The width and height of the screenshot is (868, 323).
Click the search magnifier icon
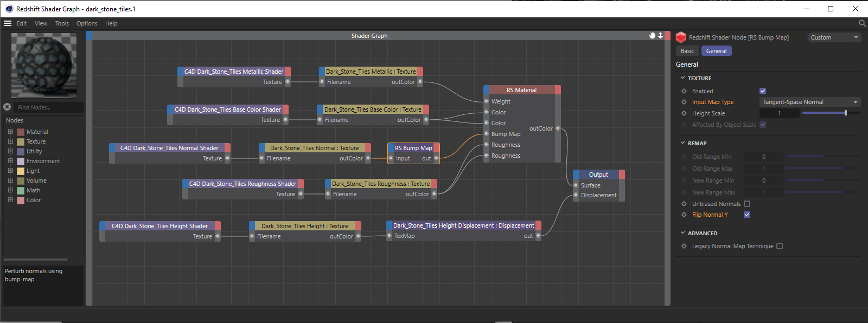862,23
